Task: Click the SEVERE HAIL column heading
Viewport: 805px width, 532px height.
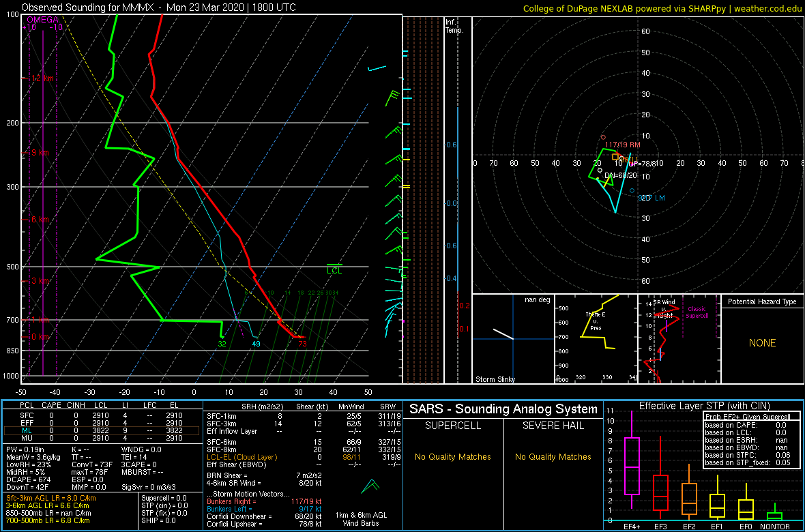Action: tap(553, 426)
